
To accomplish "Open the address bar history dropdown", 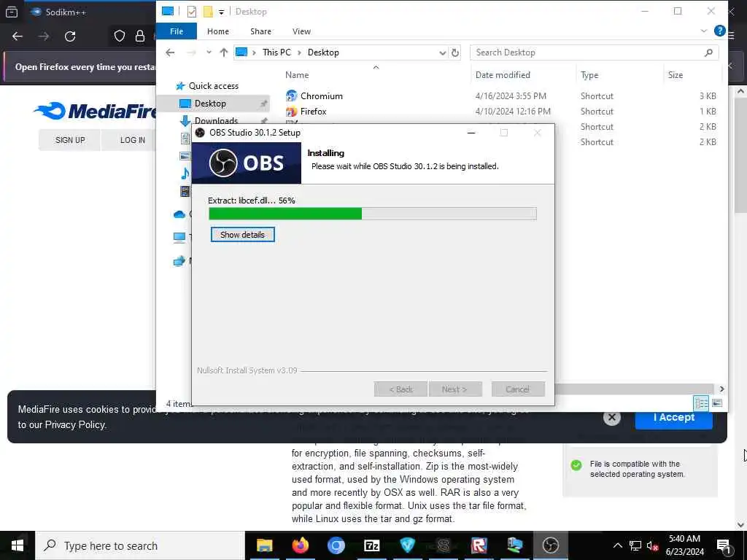I will pyautogui.click(x=443, y=52).
